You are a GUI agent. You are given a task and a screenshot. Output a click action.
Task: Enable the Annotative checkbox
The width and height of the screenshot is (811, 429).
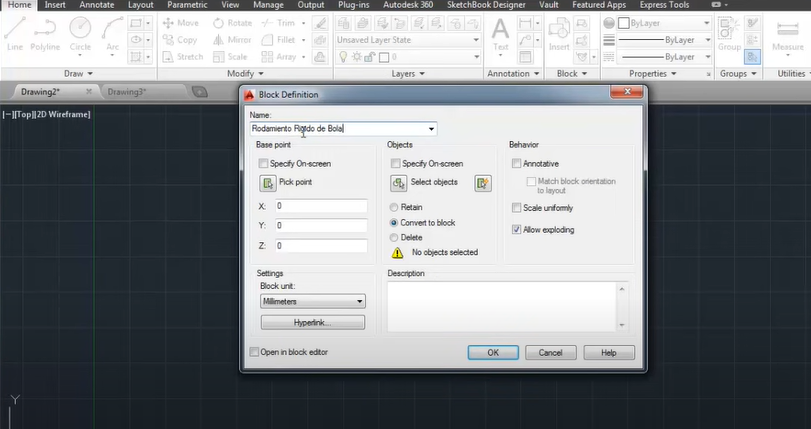tap(516, 164)
